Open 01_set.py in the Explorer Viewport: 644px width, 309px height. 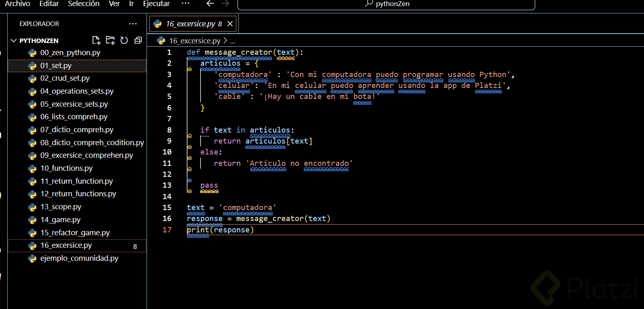(x=77, y=66)
